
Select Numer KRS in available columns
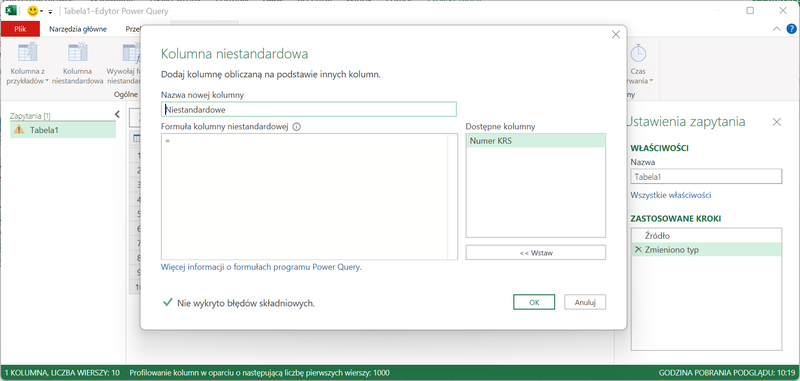pos(536,141)
